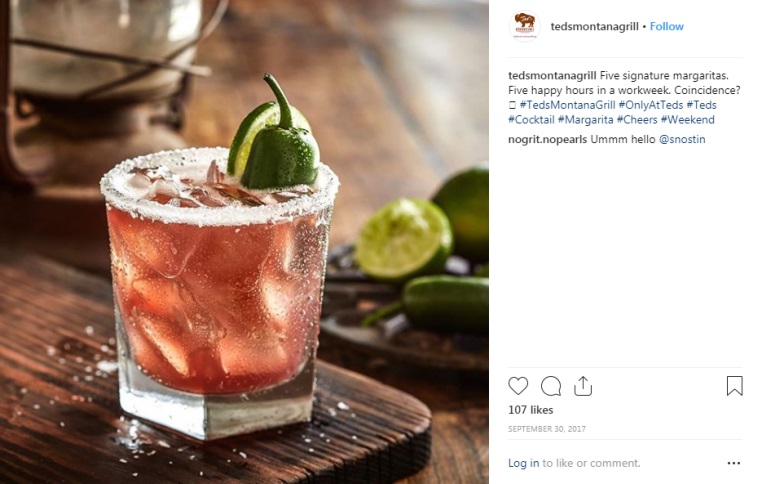Open the #TedsMontanaGrill hashtag
762x484 pixels.
568,105
